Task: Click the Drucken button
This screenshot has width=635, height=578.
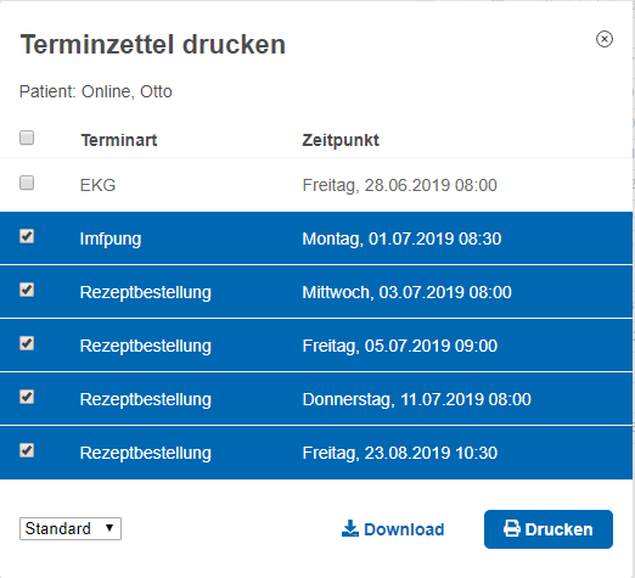Action: tap(548, 529)
